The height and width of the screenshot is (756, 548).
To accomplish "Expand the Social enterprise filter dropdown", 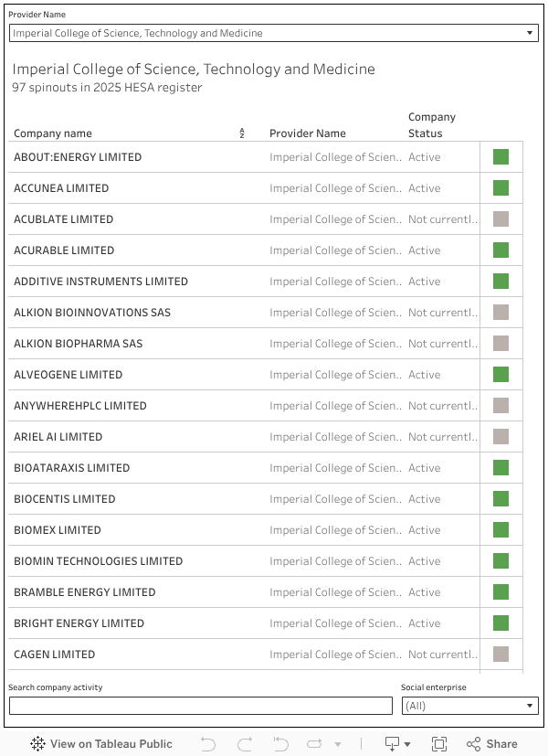I will (x=470, y=706).
